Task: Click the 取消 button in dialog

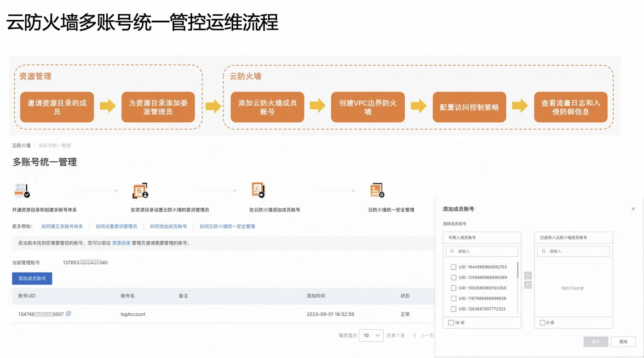Action: (623, 341)
